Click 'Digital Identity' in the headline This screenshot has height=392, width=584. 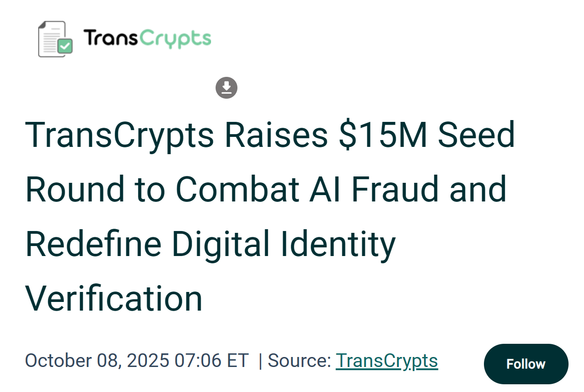click(283, 244)
